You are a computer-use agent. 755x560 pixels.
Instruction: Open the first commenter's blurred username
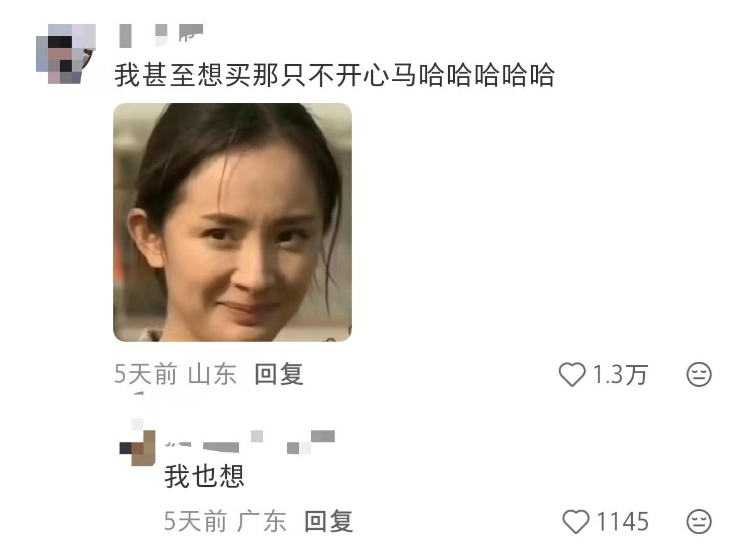point(162,35)
